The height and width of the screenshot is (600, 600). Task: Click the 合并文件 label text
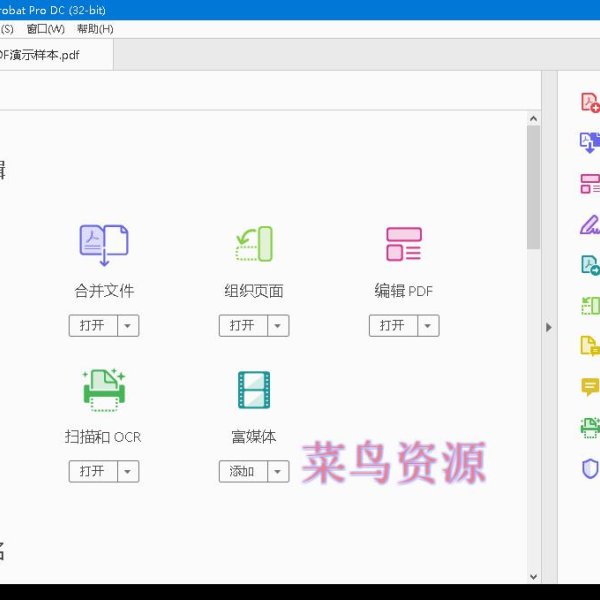point(104,291)
